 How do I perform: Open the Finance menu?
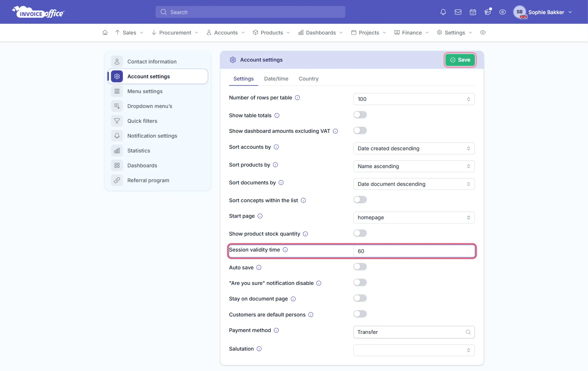point(411,33)
